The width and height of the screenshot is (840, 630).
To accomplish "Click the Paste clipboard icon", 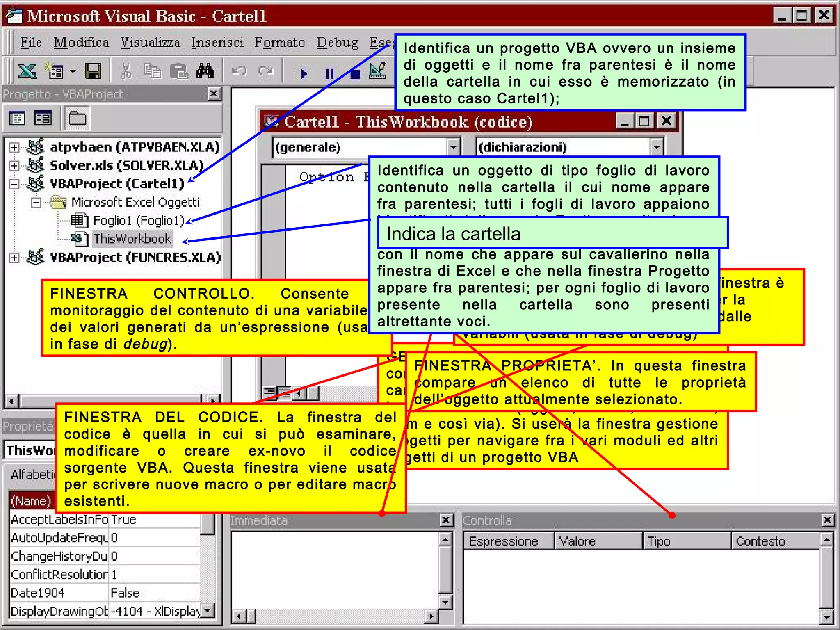I will point(179,71).
